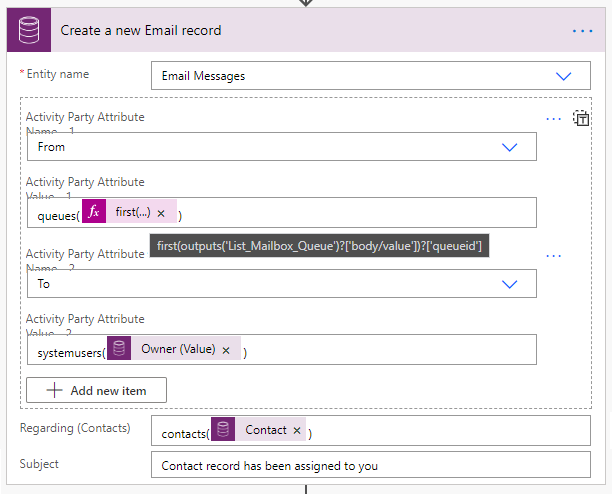Click the first(outputs('List_Mailbox_Queue') expression tooltip
Screen dimensions: 612x494
pyautogui.click(x=319, y=246)
